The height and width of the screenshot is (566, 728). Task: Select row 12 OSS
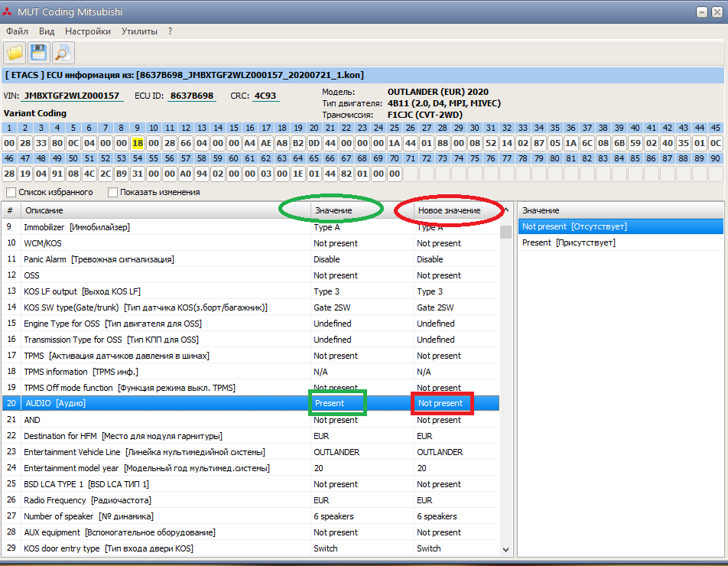coord(251,275)
